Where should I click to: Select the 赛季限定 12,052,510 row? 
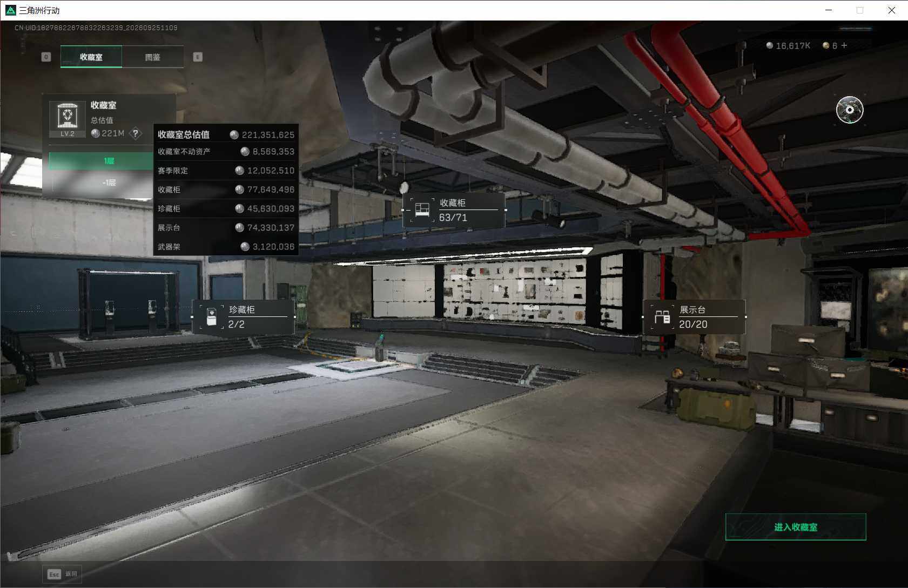point(226,171)
